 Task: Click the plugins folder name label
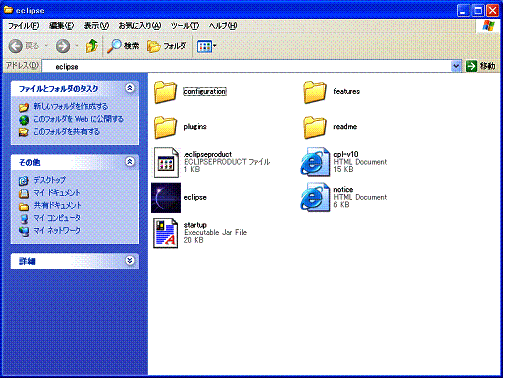[x=195, y=127]
